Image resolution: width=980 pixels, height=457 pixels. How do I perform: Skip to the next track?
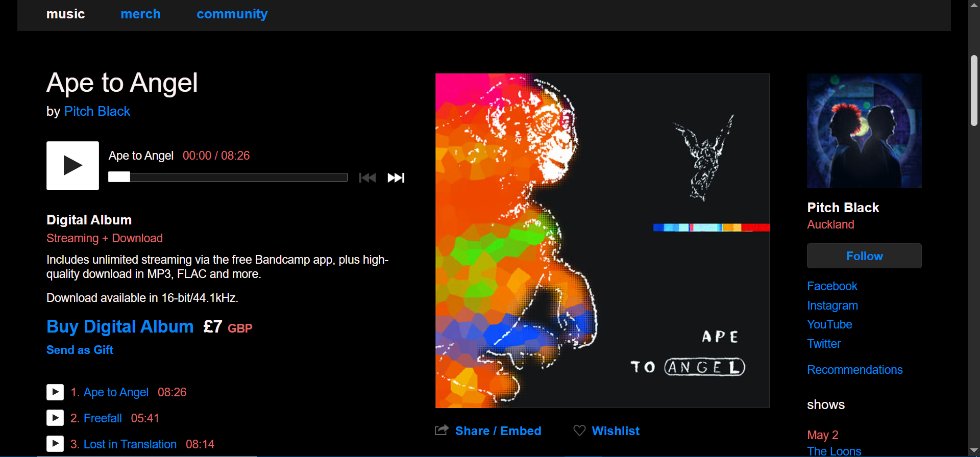(396, 177)
